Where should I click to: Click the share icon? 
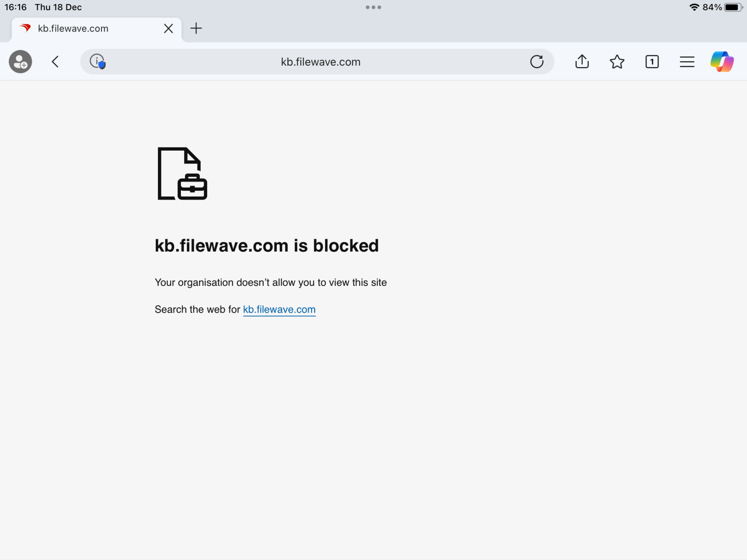[582, 62]
